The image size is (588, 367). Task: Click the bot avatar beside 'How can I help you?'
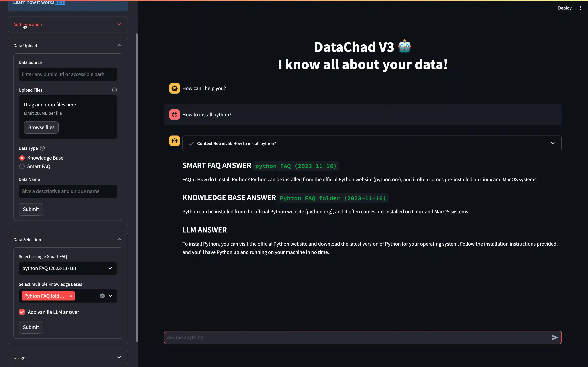click(174, 88)
